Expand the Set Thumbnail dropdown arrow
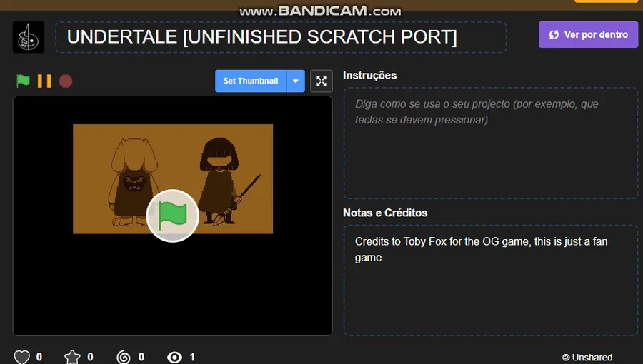643x364 pixels. [x=296, y=81]
